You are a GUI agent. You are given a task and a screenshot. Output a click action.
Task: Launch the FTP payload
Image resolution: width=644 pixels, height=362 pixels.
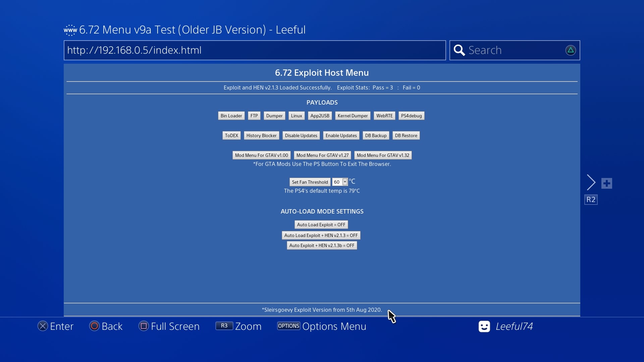254,116
